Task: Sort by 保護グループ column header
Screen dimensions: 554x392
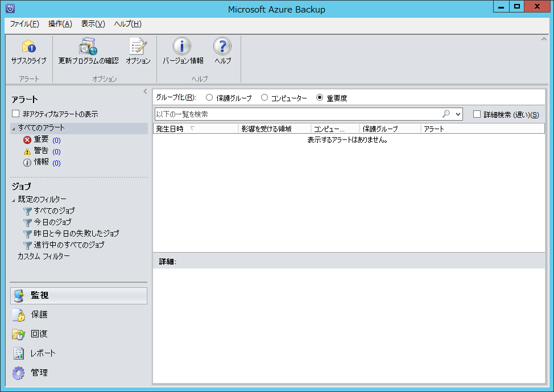Action: point(390,129)
